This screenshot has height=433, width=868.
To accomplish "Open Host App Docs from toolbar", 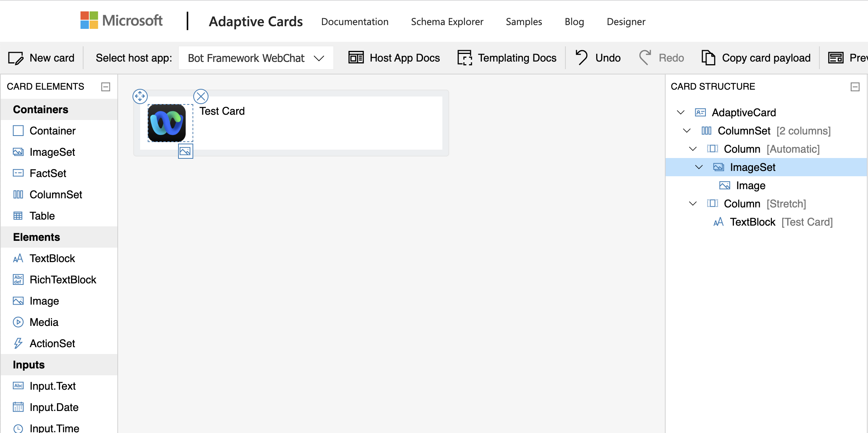I will point(394,58).
